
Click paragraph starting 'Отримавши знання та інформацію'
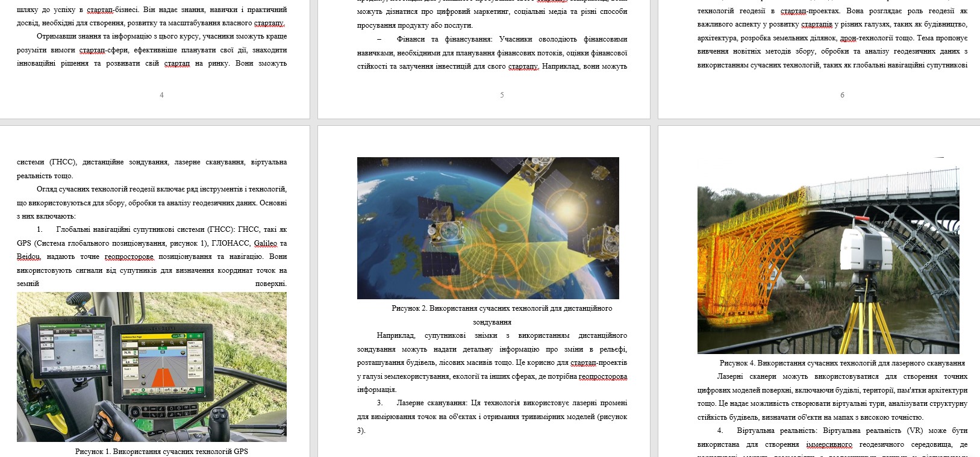tap(152, 50)
